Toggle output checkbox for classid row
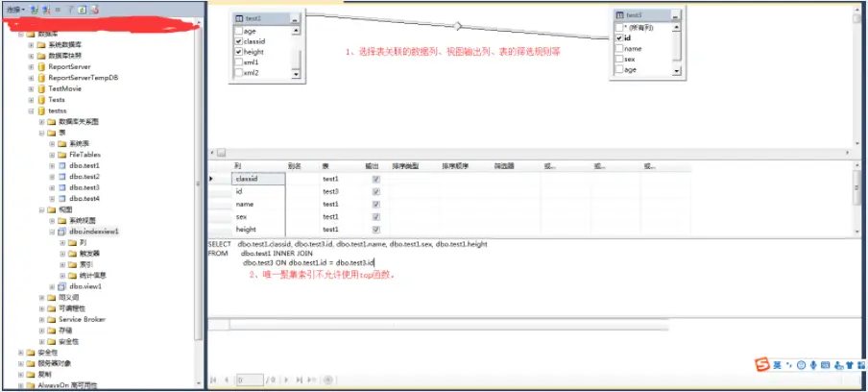This screenshot has height=392, width=868. 376,179
